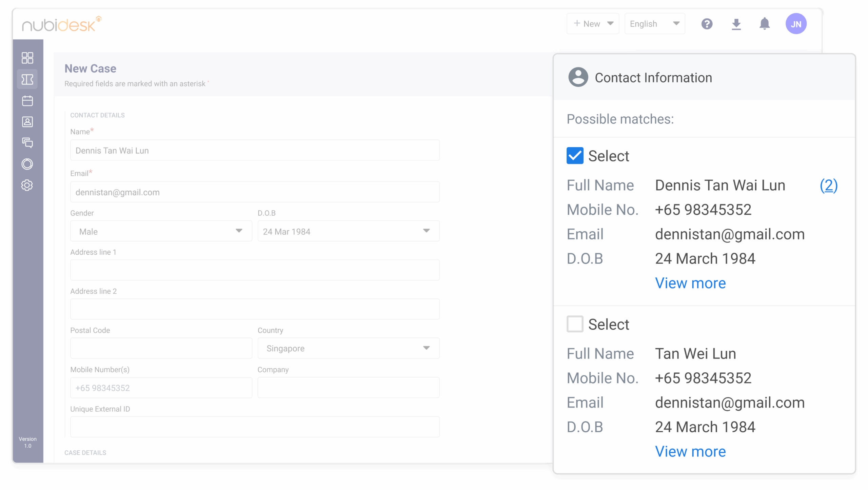
Task: Open the New dropdown button
Action: 593,24
